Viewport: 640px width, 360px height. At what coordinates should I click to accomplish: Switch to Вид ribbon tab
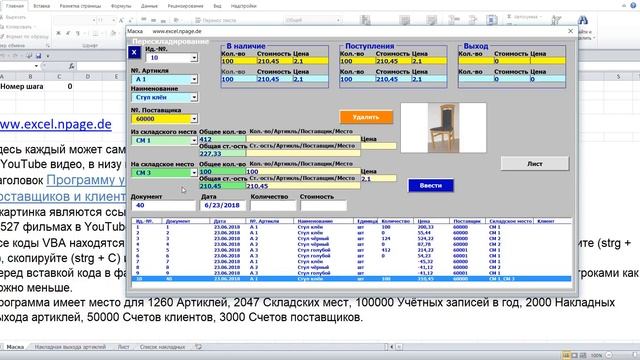217,6
